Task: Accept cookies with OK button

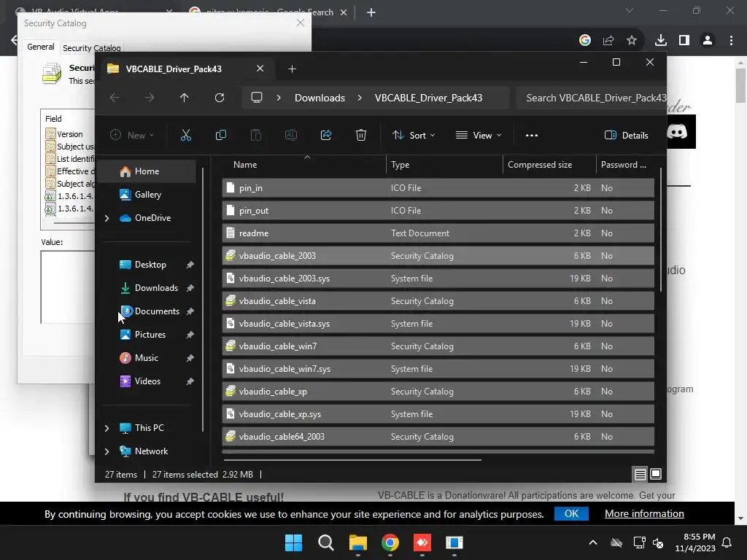Action: coord(571,514)
